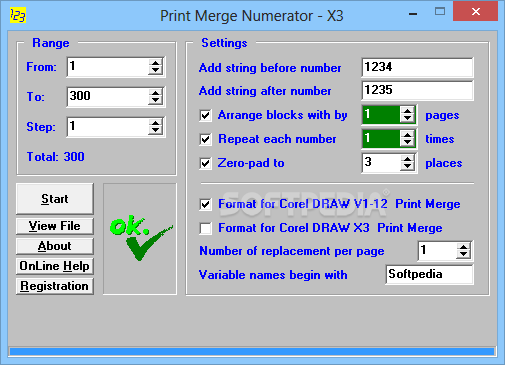The image size is (505, 365).
Task: Decrease the Step value with down arrow
Action: coord(155,131)
